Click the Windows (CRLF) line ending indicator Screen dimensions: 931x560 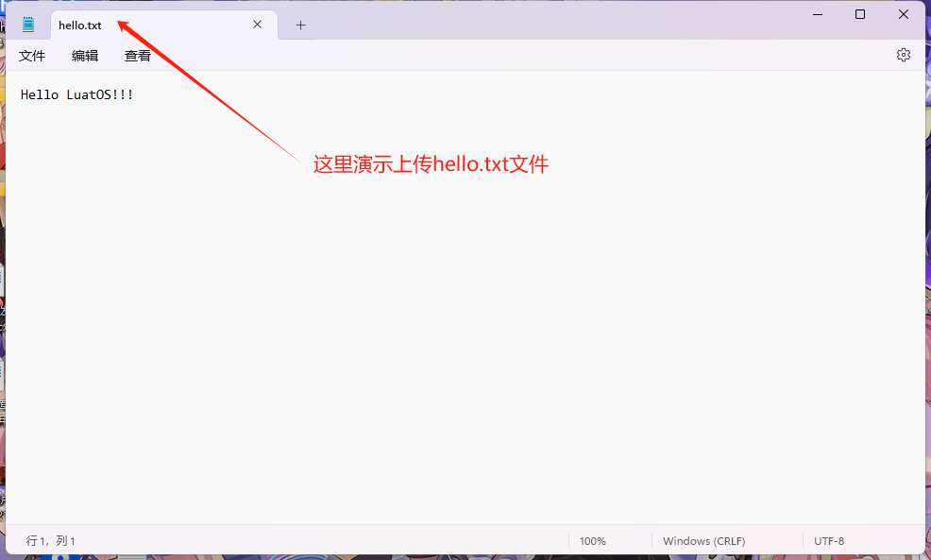(x=704, y=541)
